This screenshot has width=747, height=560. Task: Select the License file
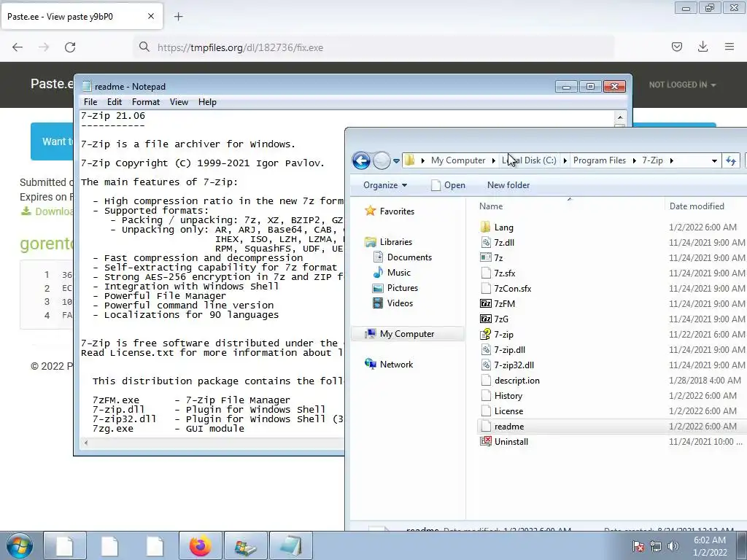508,411
